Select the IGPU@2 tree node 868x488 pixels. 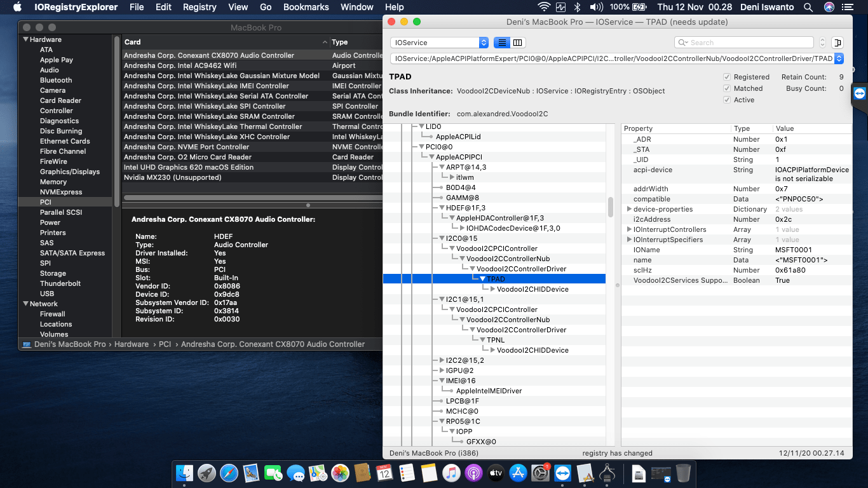pos(459,370)
